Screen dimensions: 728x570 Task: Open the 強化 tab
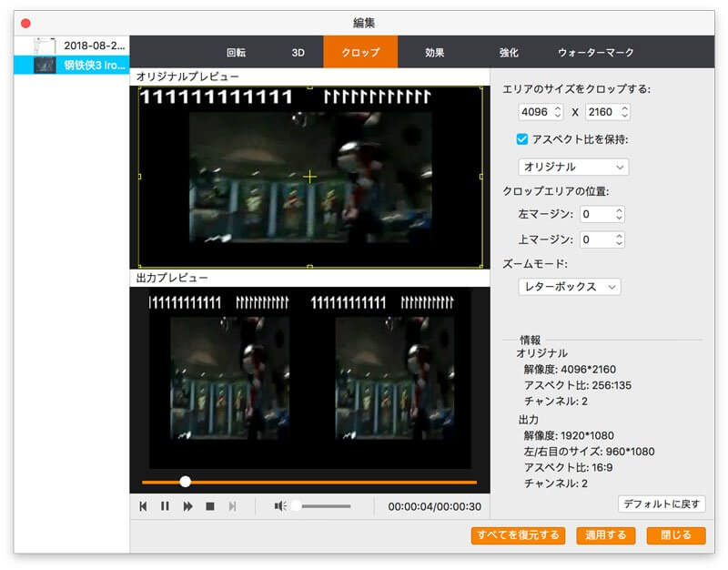pos(509,52)
